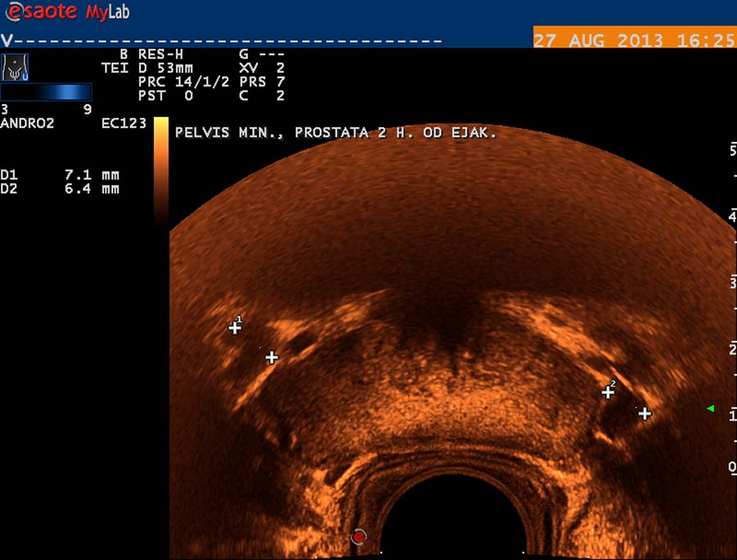
Task: Select the first caliper cross labeled 1
Action: click(235, 327)
